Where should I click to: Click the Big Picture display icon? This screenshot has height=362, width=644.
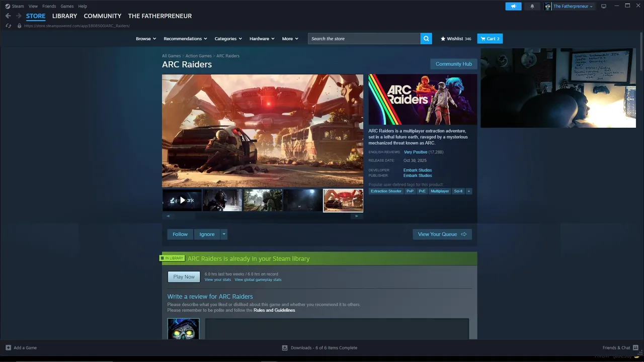(604, 6)
